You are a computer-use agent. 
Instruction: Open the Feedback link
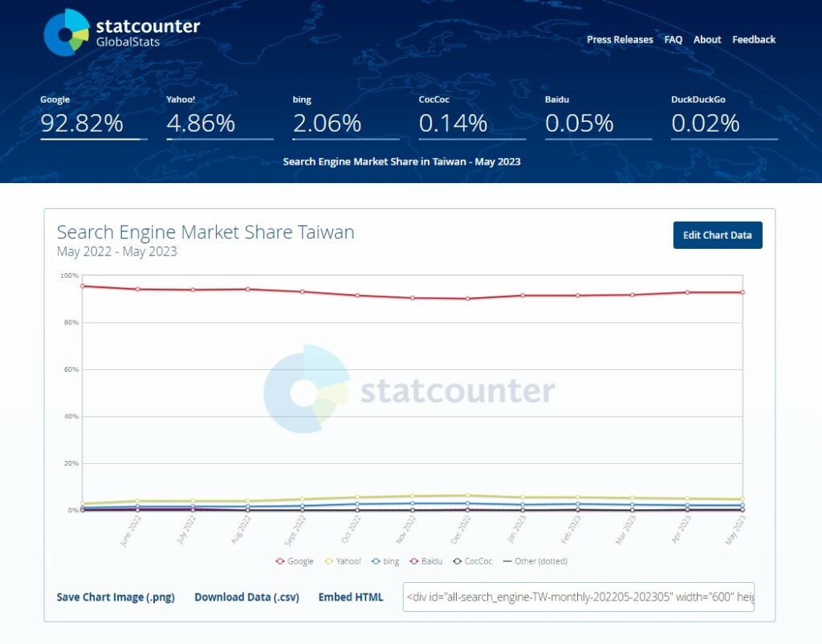point(754,39)
